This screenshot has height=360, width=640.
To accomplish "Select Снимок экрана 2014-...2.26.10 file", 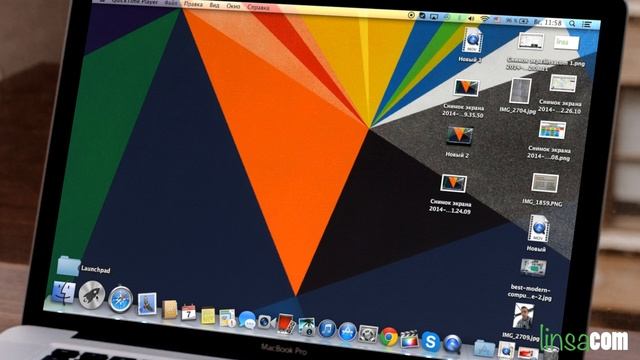I will coord(563,84).
